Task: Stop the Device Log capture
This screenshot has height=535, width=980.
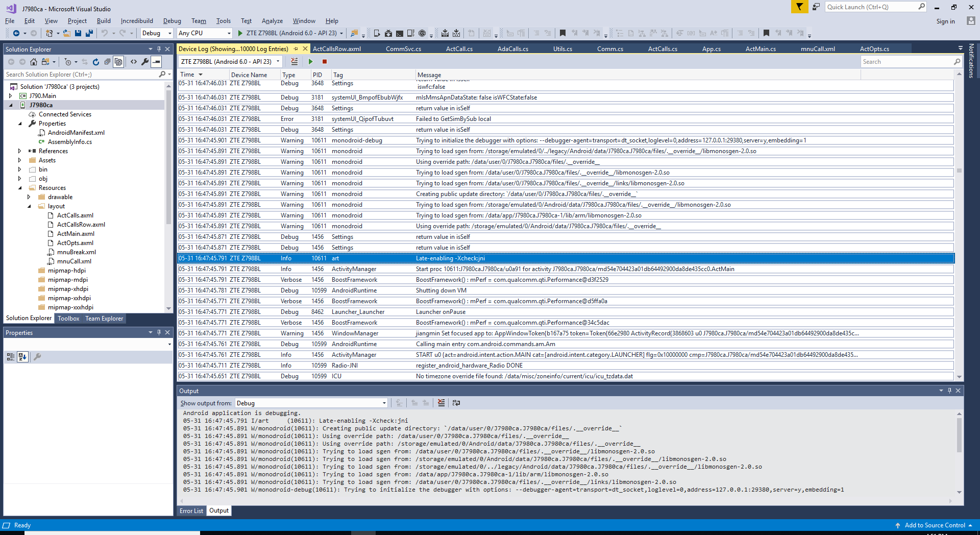Action: click(325, 62)
